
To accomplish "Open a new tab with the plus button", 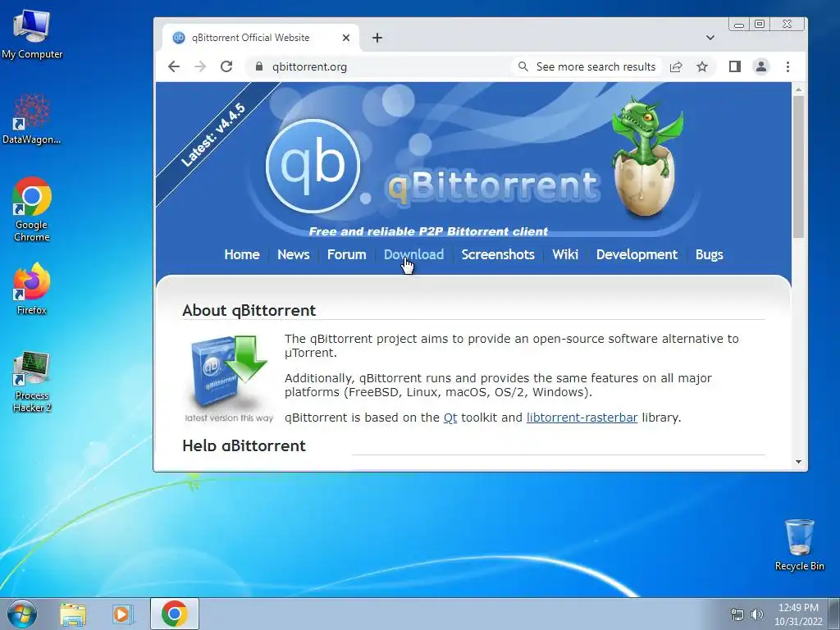I will point(377,38).
